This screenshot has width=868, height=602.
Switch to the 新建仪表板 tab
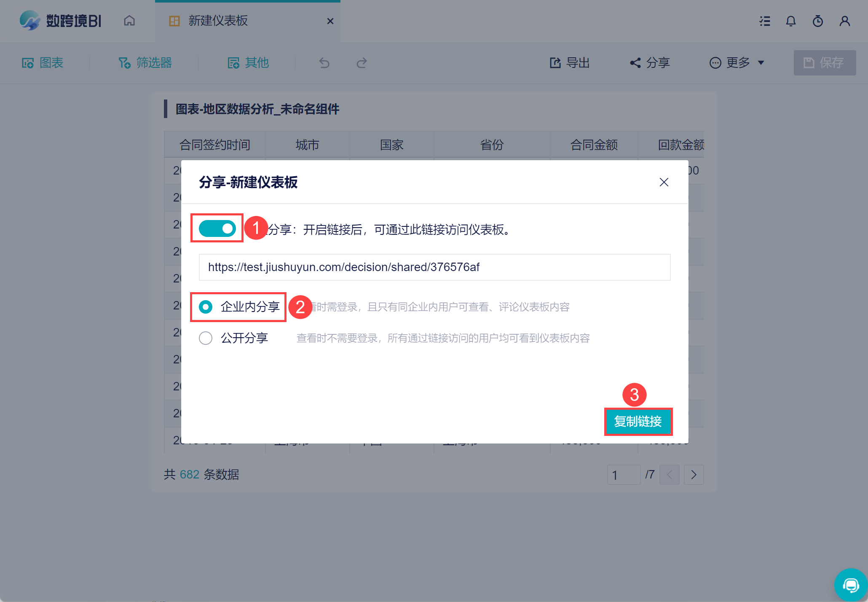coord(218,21)
